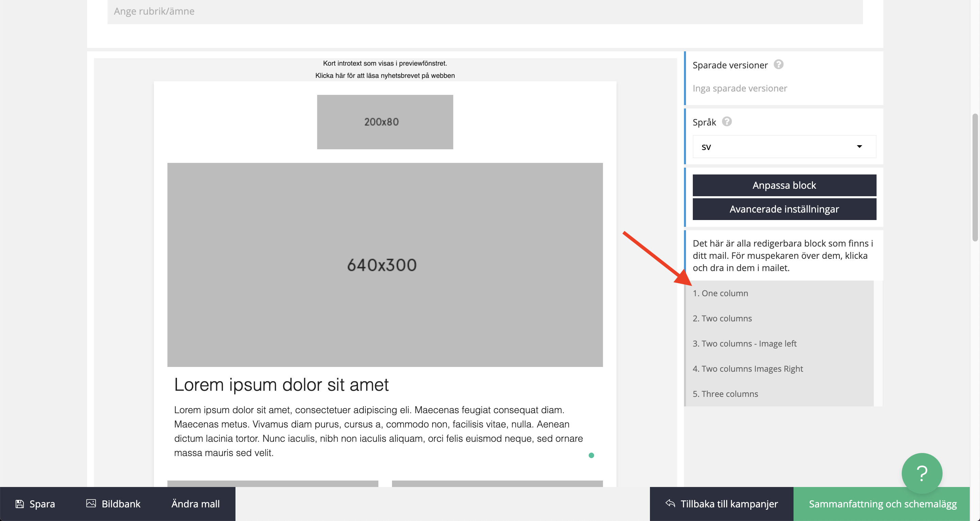
Task: Click the small green dot in the text block
Action: pos(591,455)
